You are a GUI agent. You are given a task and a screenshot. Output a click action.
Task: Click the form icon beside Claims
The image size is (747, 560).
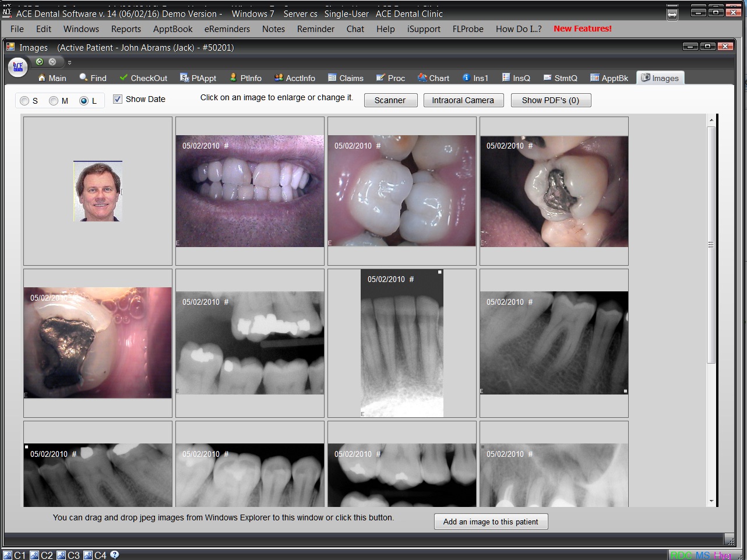332,78
